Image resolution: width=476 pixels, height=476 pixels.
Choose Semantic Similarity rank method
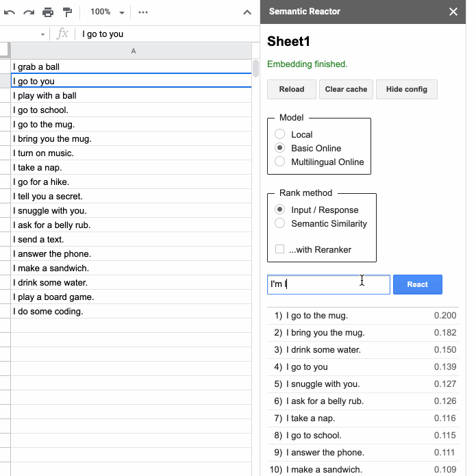(x=279, y=223)
